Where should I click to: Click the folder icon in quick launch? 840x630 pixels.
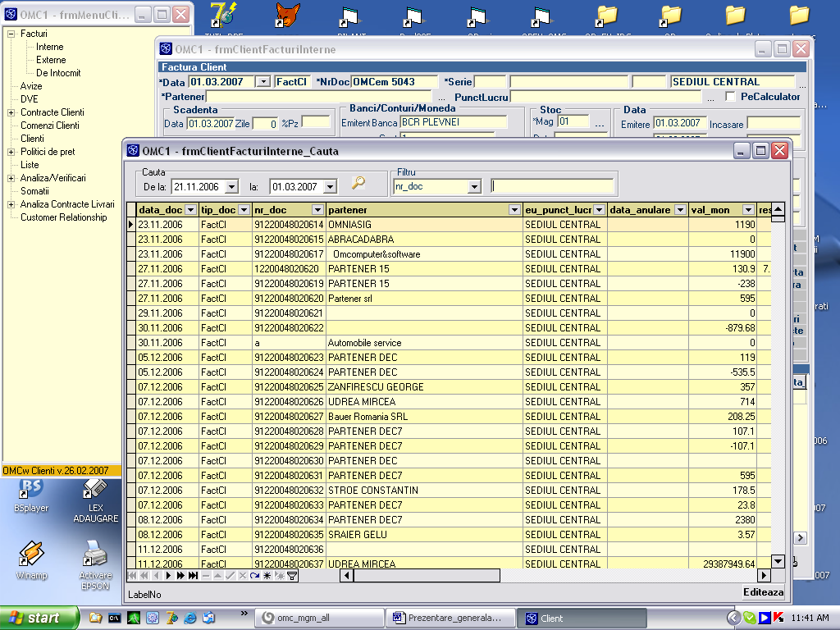click(95, 618)
